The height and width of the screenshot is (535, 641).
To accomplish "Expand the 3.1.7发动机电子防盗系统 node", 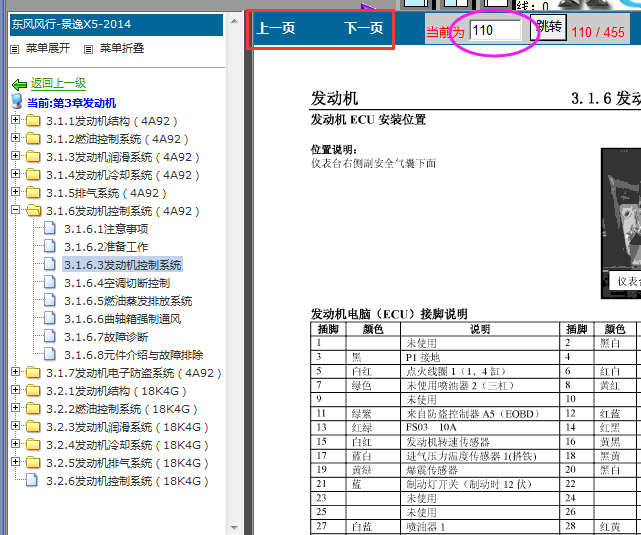I will pyautogui.click(x=16, y=372).
